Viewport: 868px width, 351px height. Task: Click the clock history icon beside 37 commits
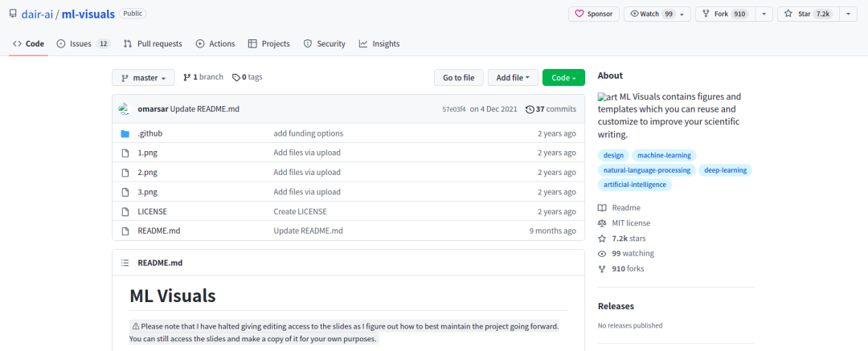coord(530,109)
